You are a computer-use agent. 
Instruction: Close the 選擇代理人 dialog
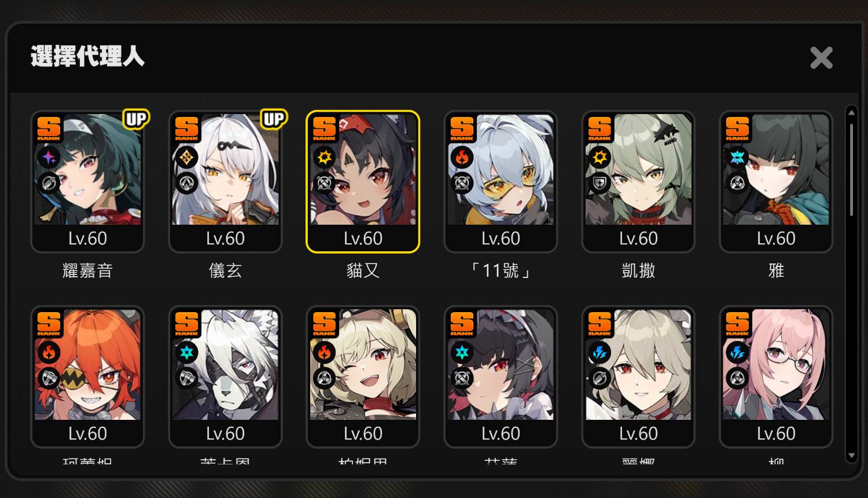pos(821,58)
